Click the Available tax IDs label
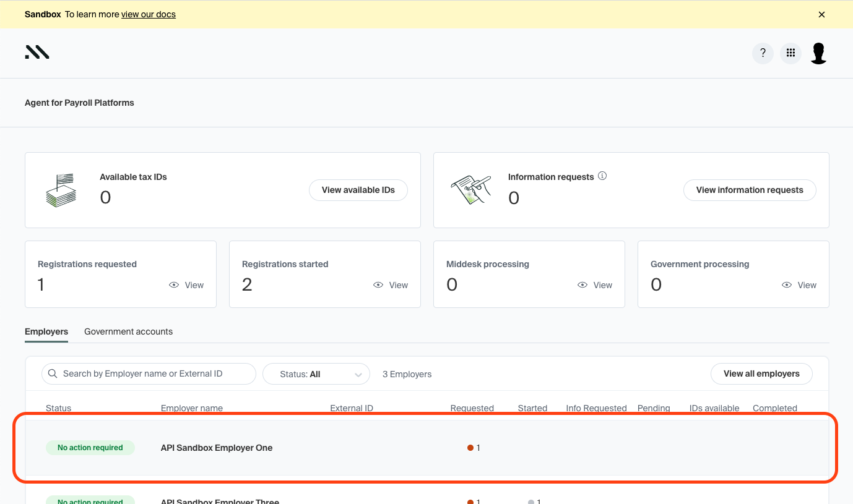853x504 pixels. pos(133,177)
